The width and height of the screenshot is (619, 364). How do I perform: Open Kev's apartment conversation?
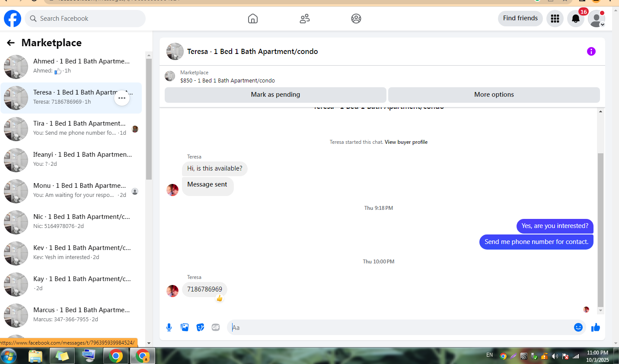click(71, 253)
